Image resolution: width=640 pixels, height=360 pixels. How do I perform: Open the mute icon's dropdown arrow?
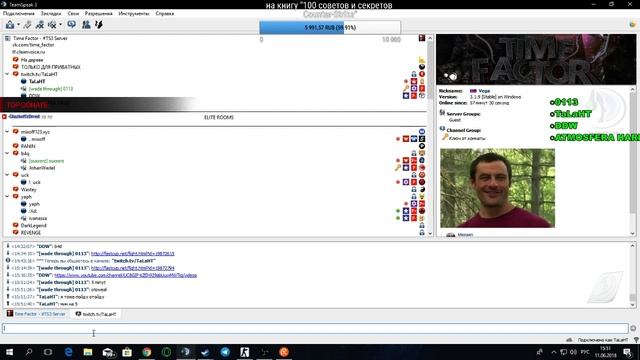point(60,25)
